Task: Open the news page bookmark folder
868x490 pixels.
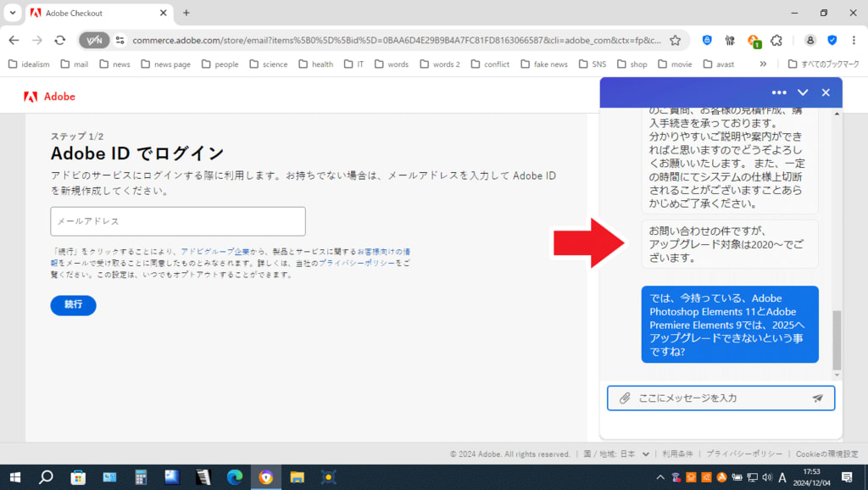Action: tap(165, 64)
